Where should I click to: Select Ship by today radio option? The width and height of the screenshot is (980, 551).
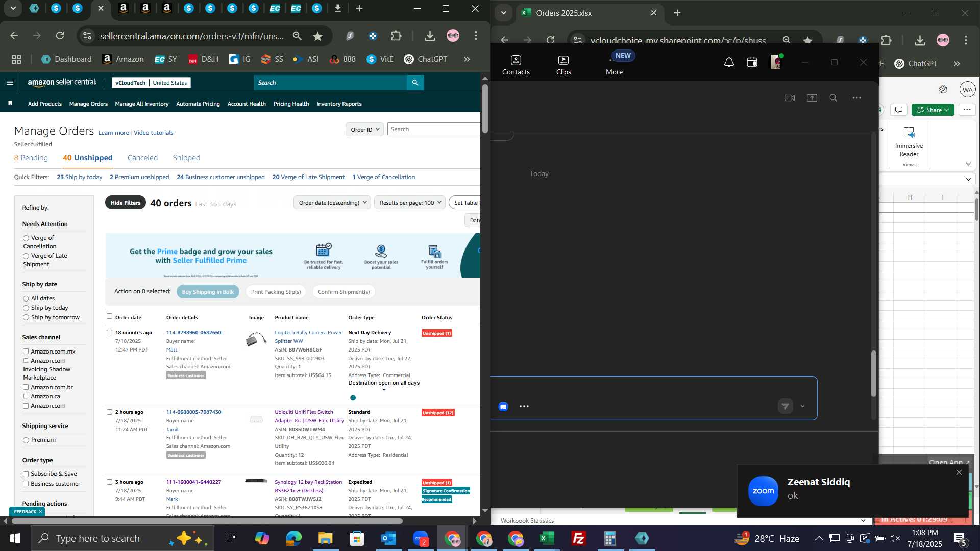pos(26,308)
